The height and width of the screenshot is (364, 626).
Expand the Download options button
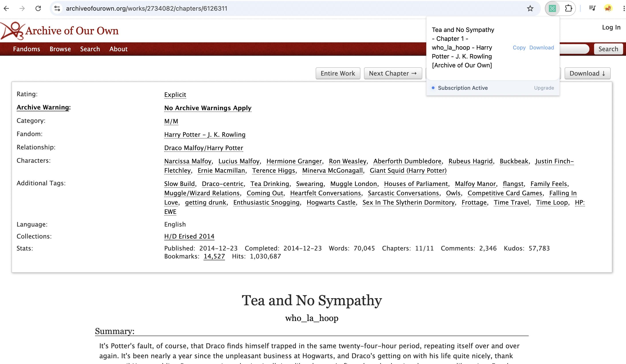pyautogui.click(x=587, y=73)
